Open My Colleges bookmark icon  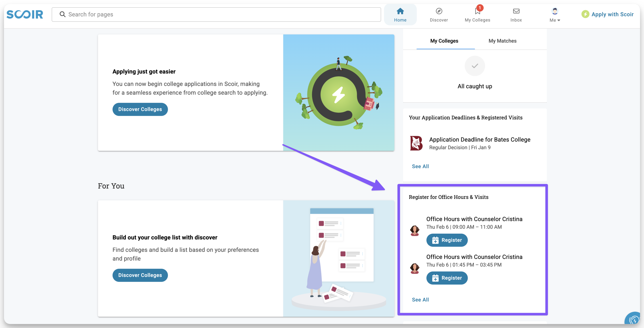click(477, 11)
